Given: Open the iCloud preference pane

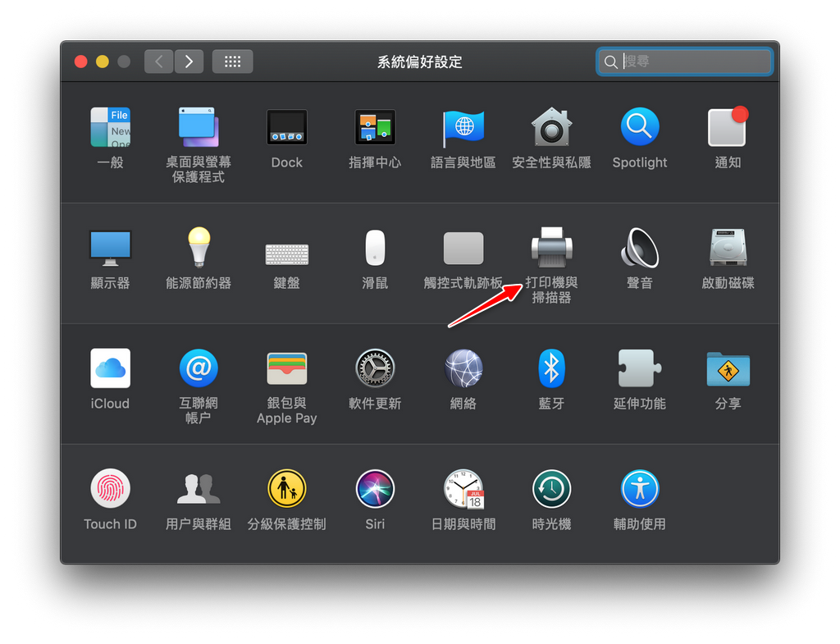Looking at the screenshot, I should (x=110, y=369).
